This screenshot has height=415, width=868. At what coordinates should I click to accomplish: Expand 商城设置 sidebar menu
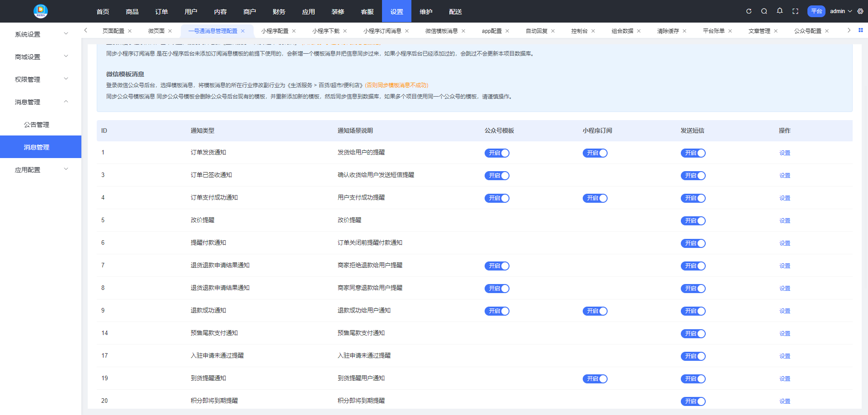click(x=41, y=56)
